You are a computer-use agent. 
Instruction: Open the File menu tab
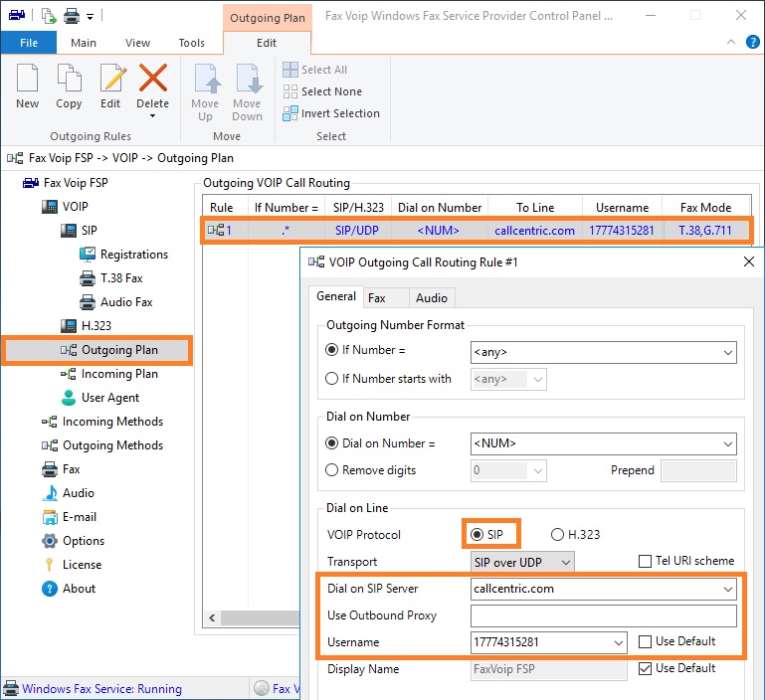click(29, 43)
